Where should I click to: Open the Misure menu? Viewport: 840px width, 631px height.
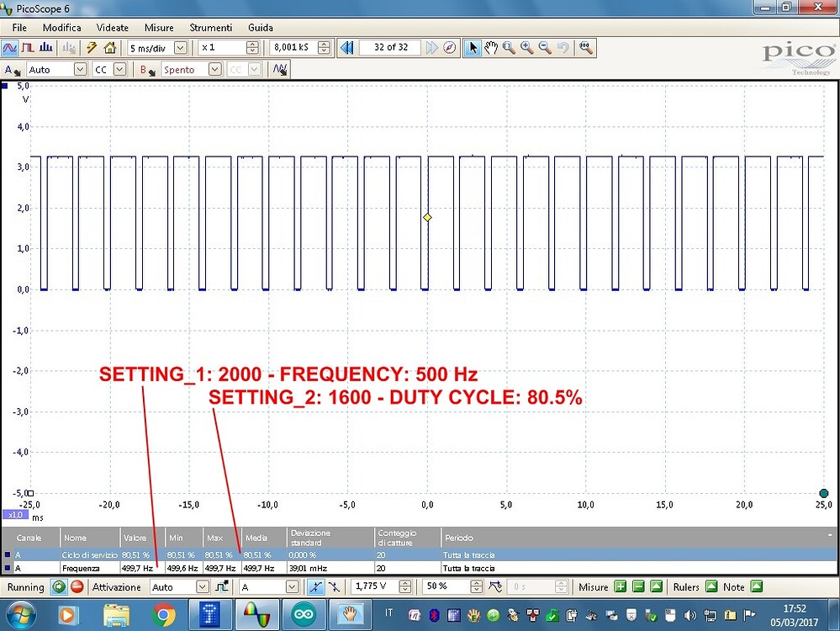click(159, 27)
